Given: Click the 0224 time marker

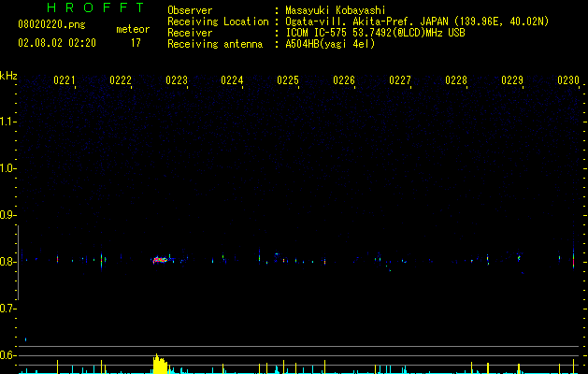Looking at the screenshot, I should pos(232,80).
